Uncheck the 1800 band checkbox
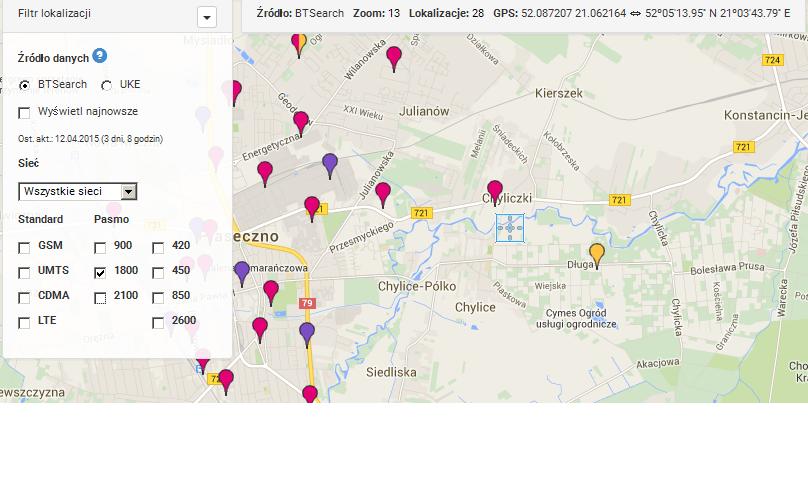 (x=100, y=273)
